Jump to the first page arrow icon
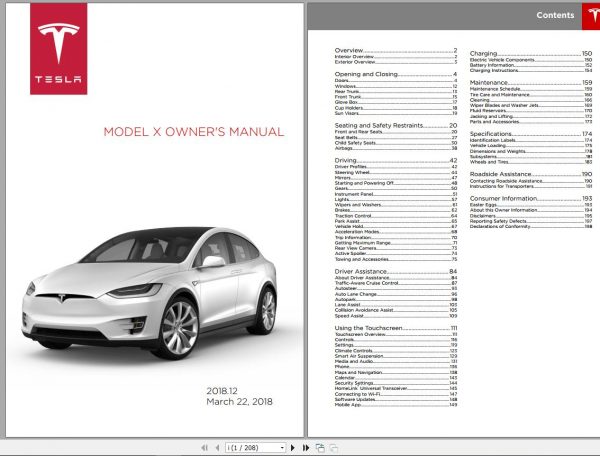The height and width of the screenshot is (456, 600). tap(204, 448)
